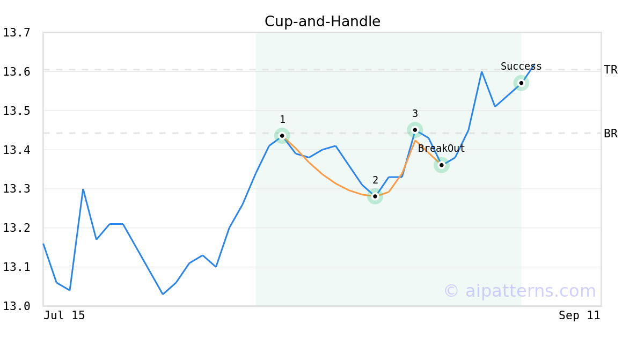Click the 13.6 price peak before Success
The height and width of the screenshot is (338, 644).
pyautogui.click(x=482, y=72)
